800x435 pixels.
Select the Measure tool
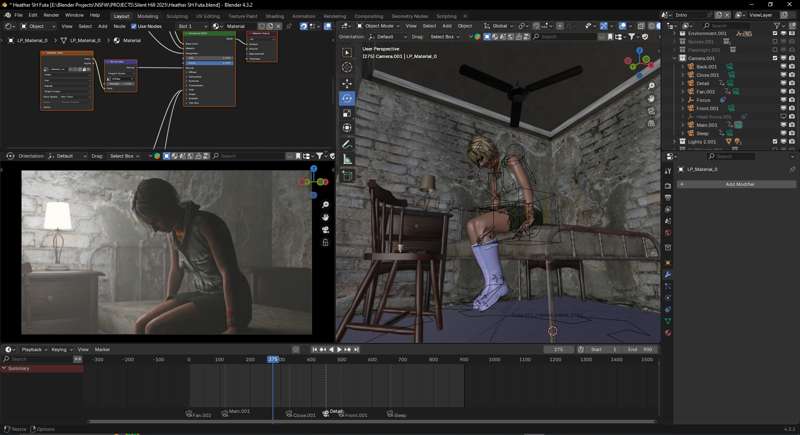coord(347,159)
